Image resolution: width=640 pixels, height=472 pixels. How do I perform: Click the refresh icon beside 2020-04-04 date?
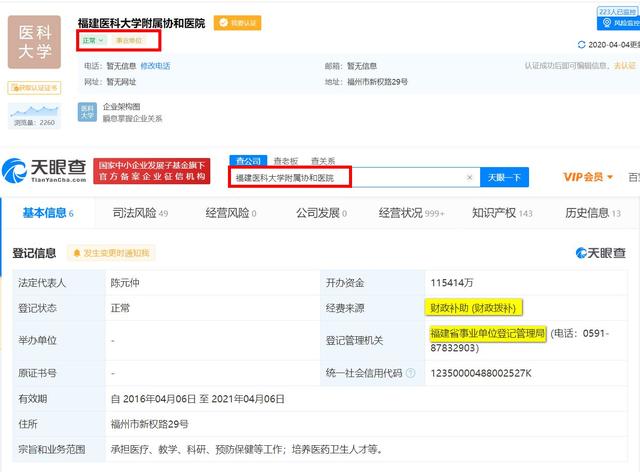coord(583,45)
